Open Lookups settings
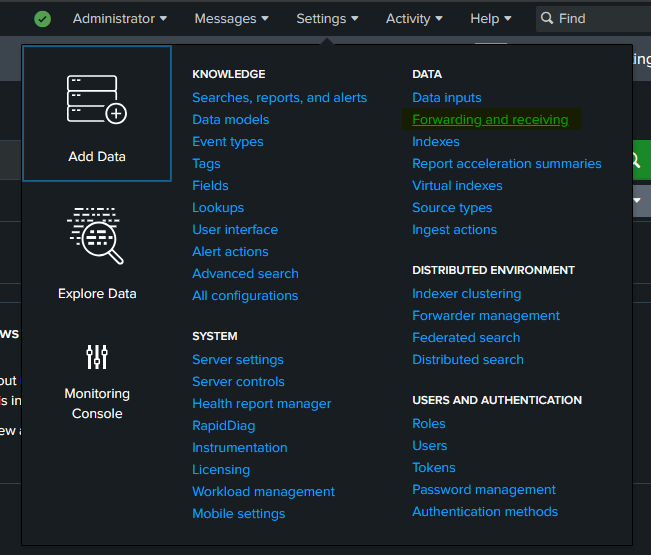 [218, 208]
